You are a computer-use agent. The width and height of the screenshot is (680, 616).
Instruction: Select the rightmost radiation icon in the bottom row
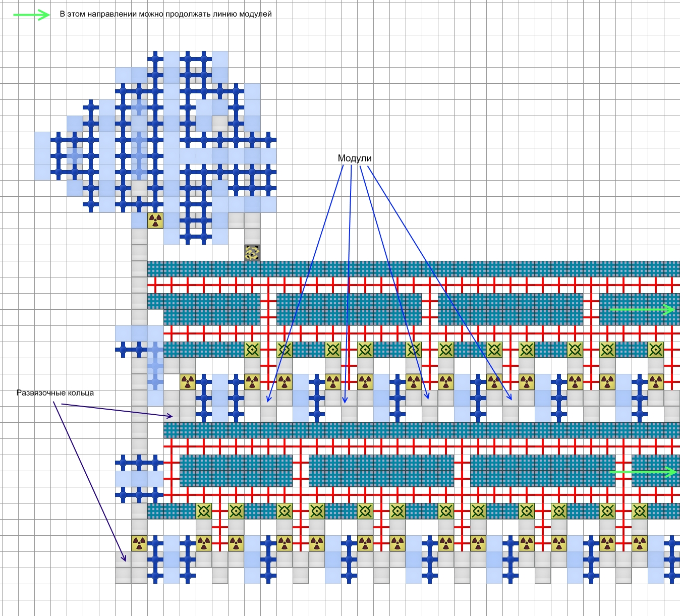click(x=640, y=543)
